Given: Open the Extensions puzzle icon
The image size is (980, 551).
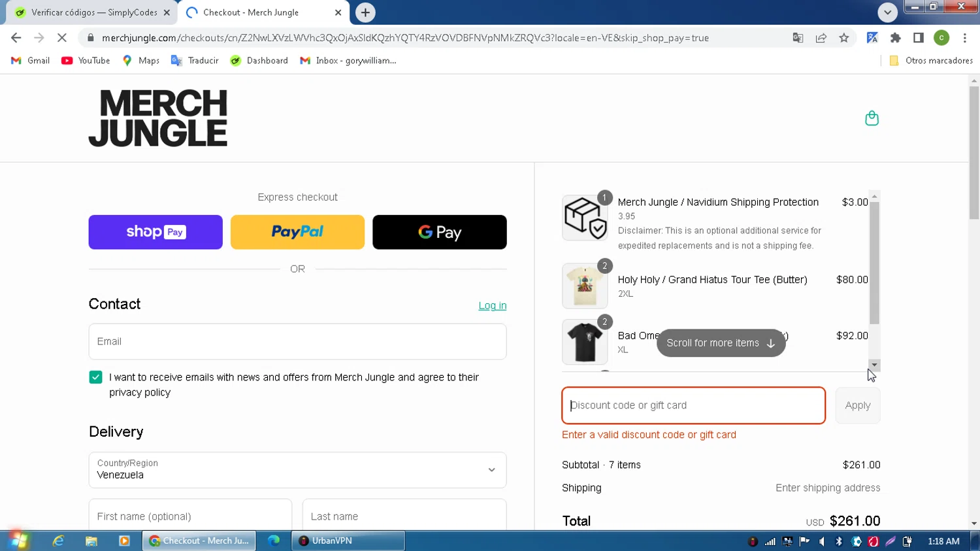Looking at the screenshot, I should [896, 38].
